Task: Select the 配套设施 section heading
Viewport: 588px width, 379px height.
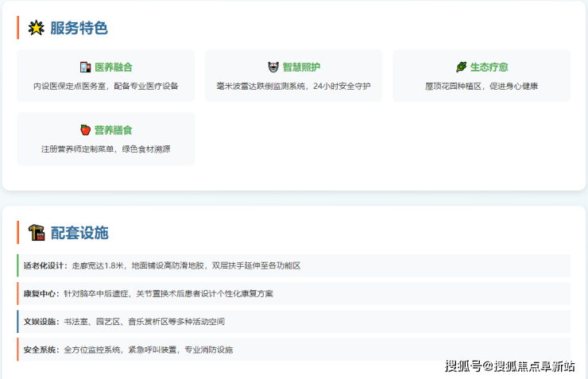Action: tap(79, 233)
